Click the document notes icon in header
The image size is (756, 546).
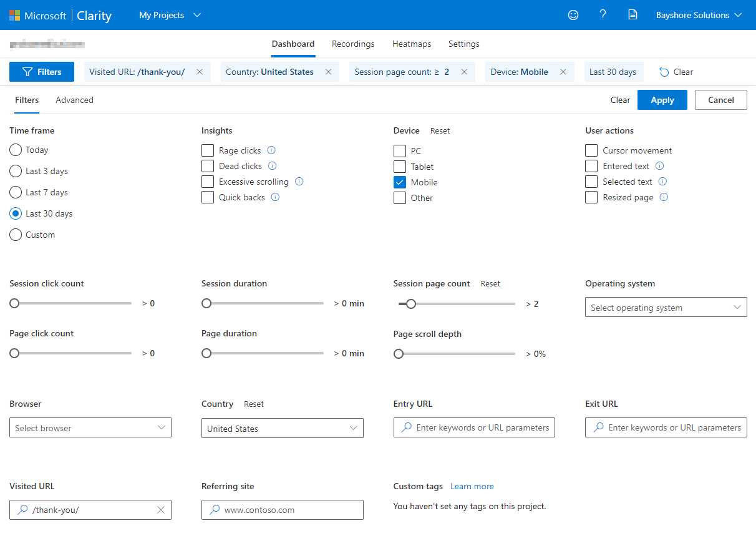point(632,15)
